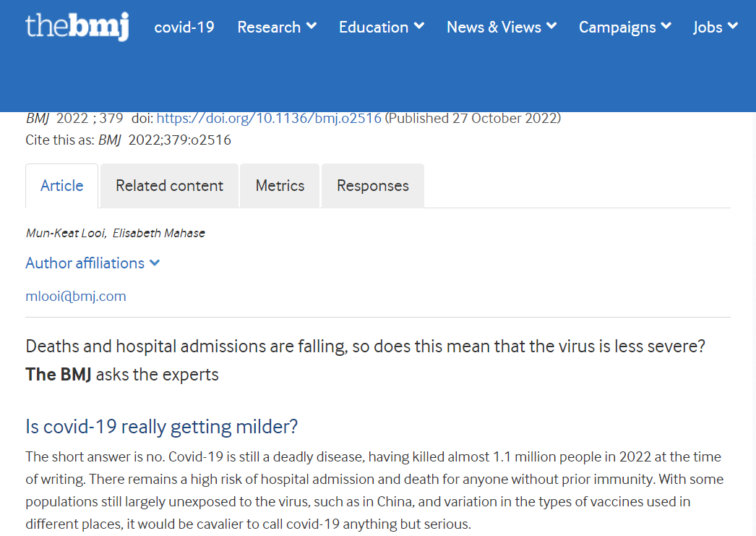
Task: Expand Author affiliations
Action: coord(93,263)
